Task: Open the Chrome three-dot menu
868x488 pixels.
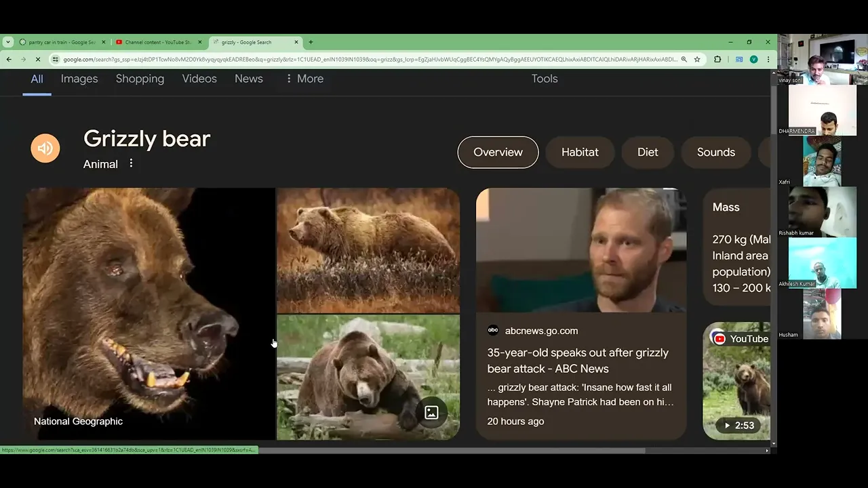Action: tap(768, 60)
